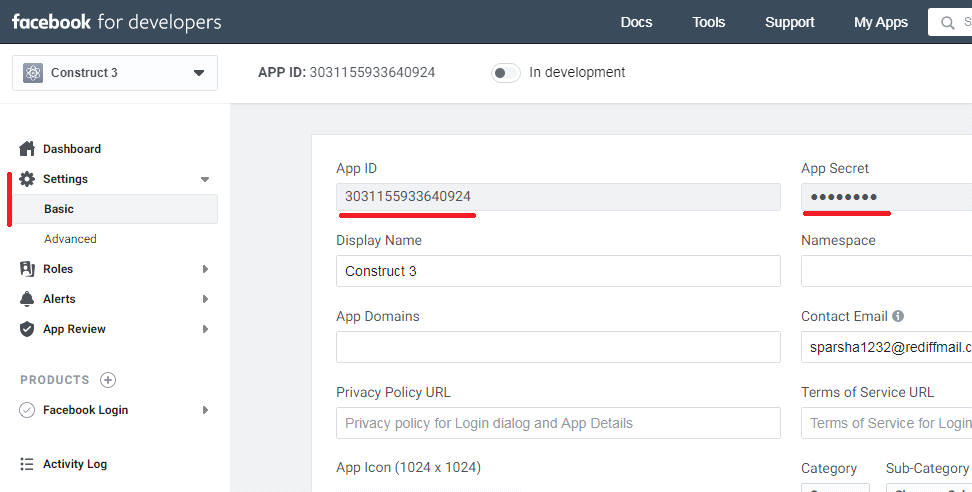Image resolution: width=972 pixels, height=492 pixels.
Task: Open the Docs menu
Action: point(636,22)
